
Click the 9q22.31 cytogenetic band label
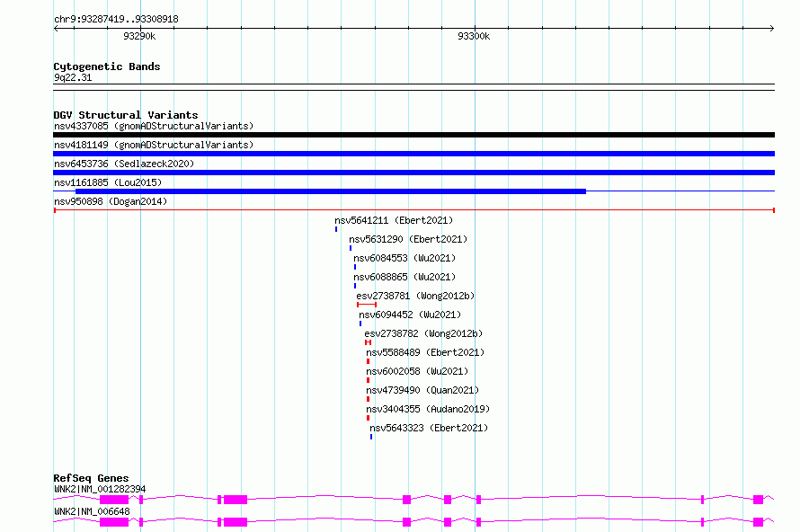73,77
